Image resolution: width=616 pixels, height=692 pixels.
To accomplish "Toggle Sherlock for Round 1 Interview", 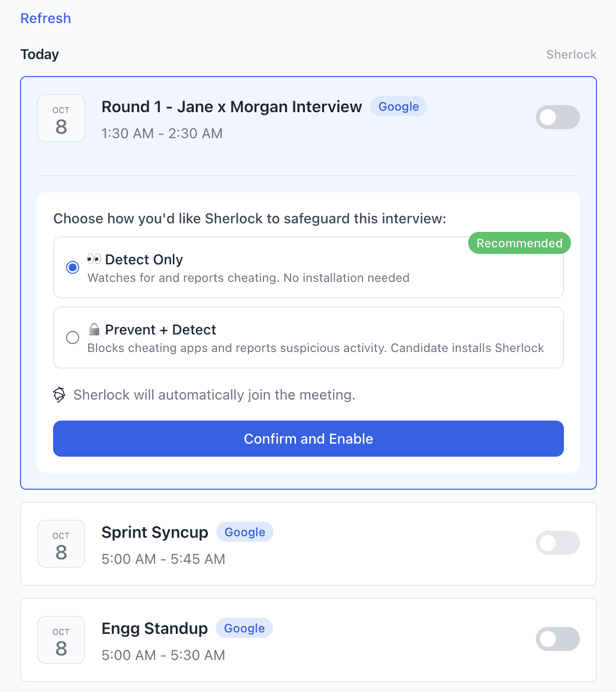I will pos(557,117).
